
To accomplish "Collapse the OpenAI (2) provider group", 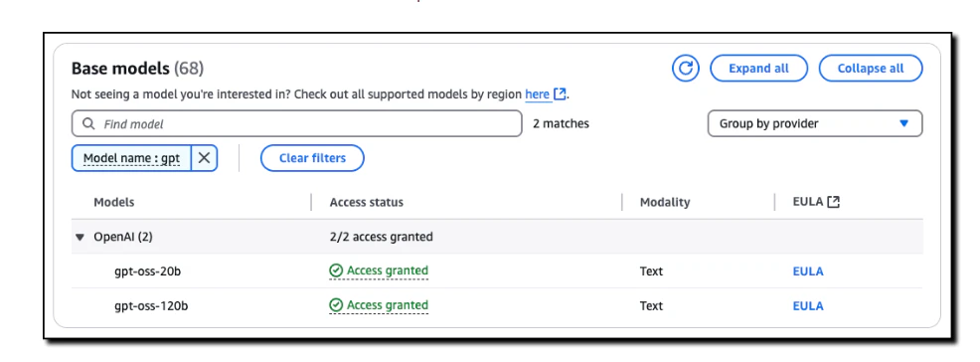I will pos(80,237).
